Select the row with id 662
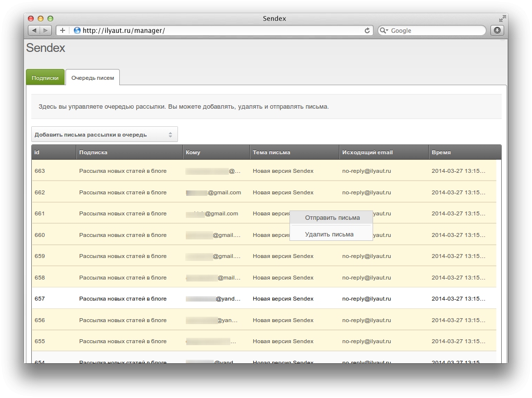Screen dimensions: 532x398 (264, 192)
